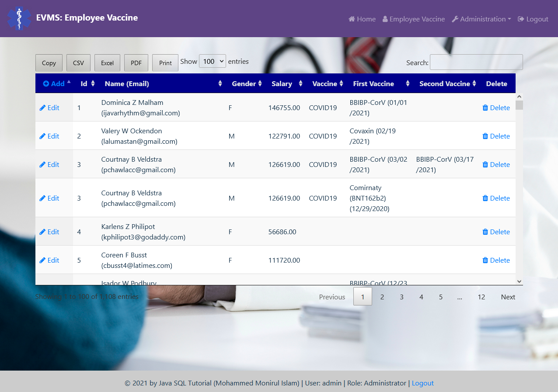The height and width of the screenshot is (392, 558).
Task: Select the Employee Vaccine person icon
Action: pos(385,19)
